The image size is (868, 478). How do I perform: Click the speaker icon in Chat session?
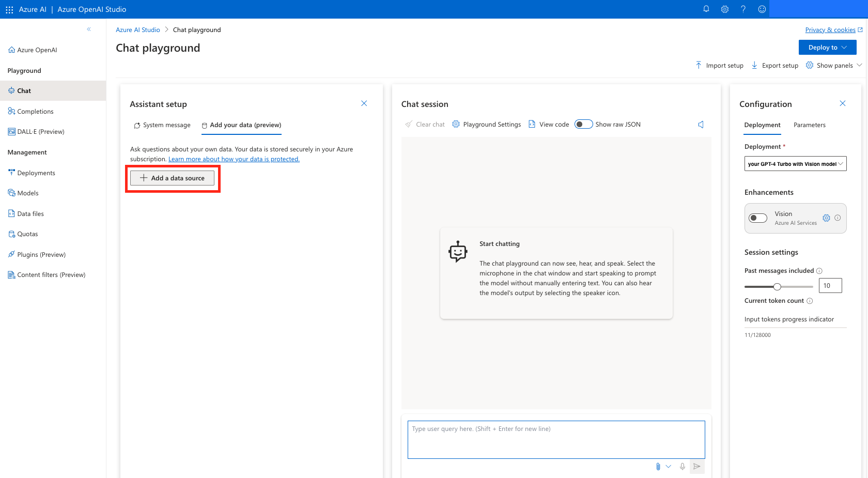701,125
